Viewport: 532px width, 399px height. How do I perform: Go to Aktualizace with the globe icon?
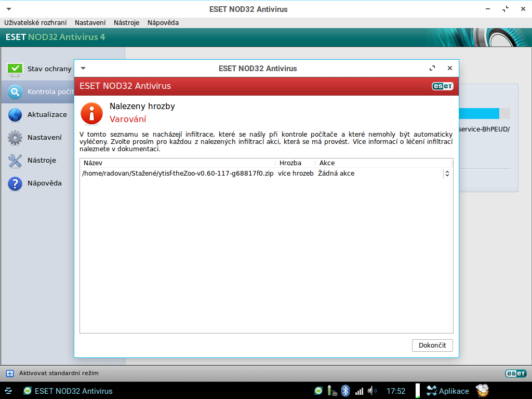[x=37, y=115]
